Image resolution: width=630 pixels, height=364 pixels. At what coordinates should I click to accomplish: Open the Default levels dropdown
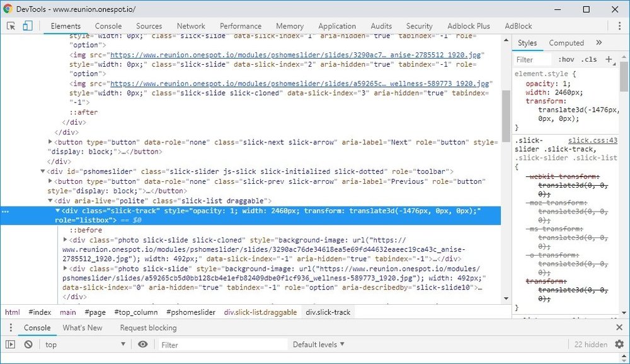319,344
